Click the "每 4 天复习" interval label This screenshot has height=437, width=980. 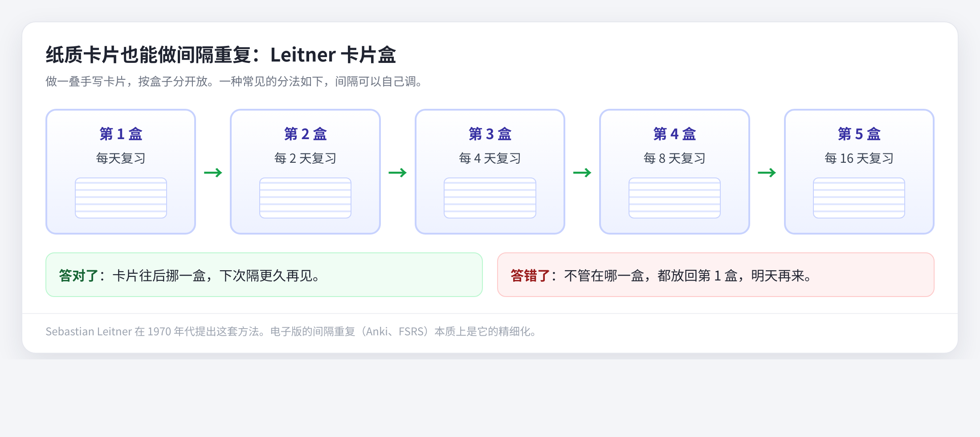(x=490, y=158)
